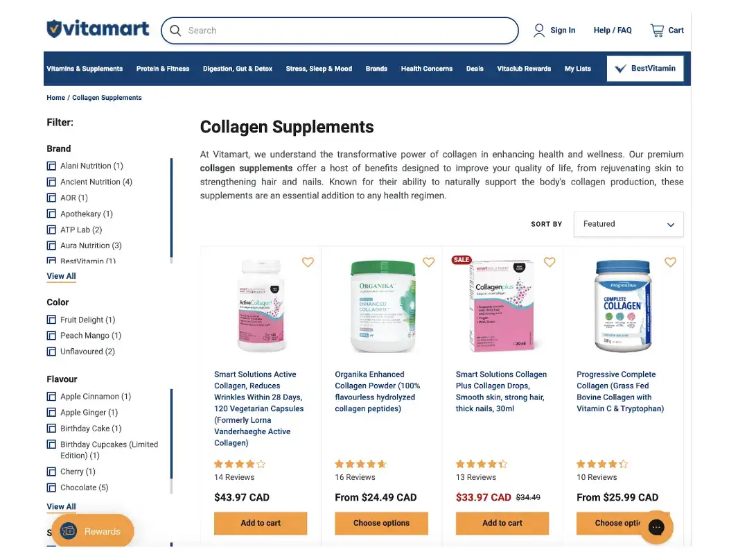This screenshot has height=552, width=756.
Task: Click View All under Brand filters
Action: [61, 275]
